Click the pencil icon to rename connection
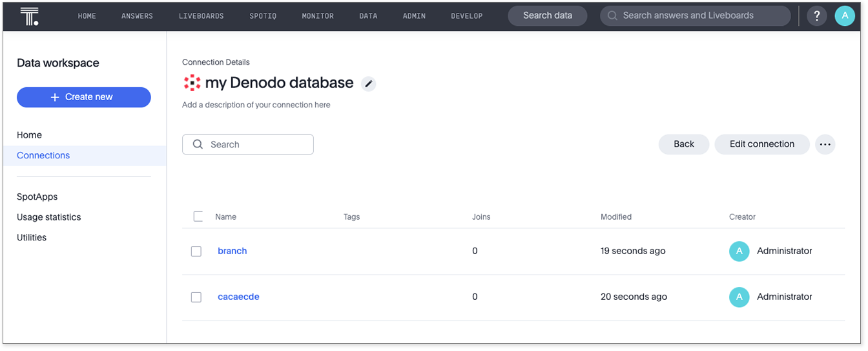Viewport: 868px width, 351px height. point(368,83)
